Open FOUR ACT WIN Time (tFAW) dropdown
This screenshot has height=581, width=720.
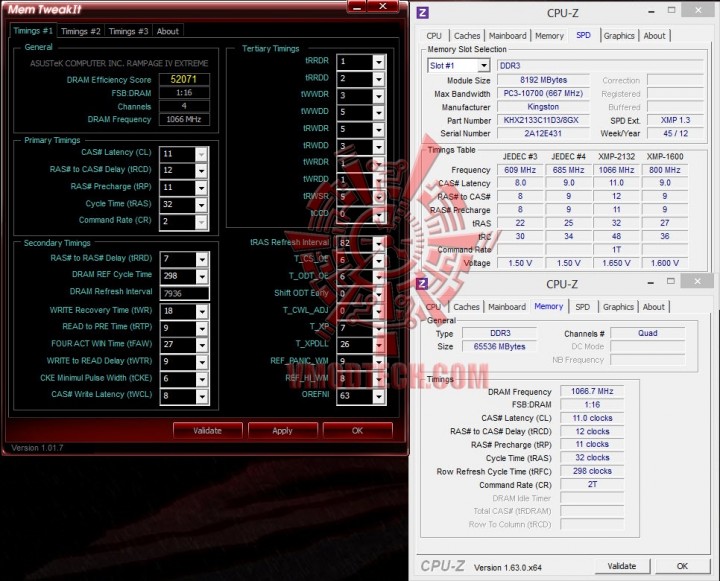202,345
